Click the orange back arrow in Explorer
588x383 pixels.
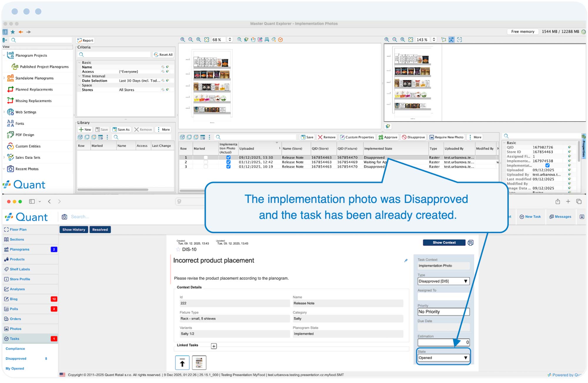click(x=21, y=32)
